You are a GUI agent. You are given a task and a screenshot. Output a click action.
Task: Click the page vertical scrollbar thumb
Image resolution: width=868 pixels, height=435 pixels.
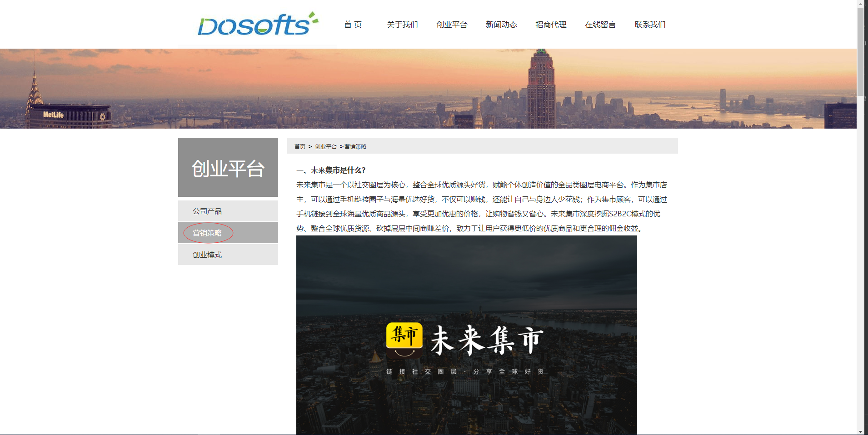(861, 51)
